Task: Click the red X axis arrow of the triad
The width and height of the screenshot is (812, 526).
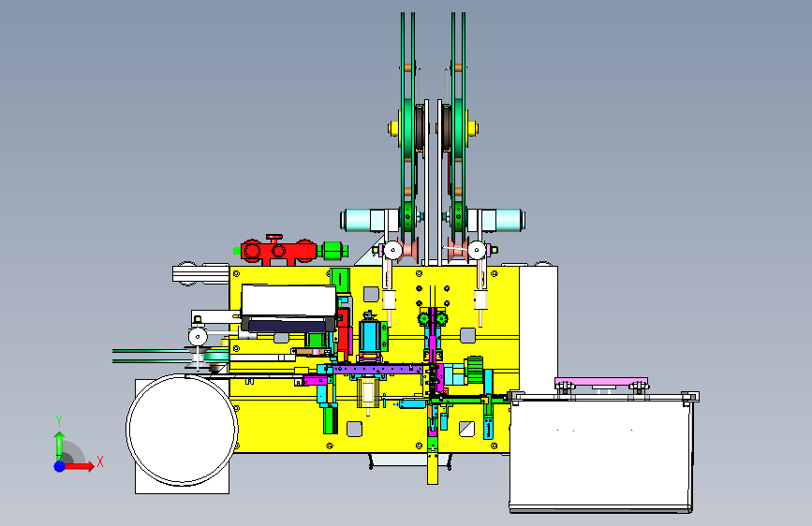Action: point(80,466)
